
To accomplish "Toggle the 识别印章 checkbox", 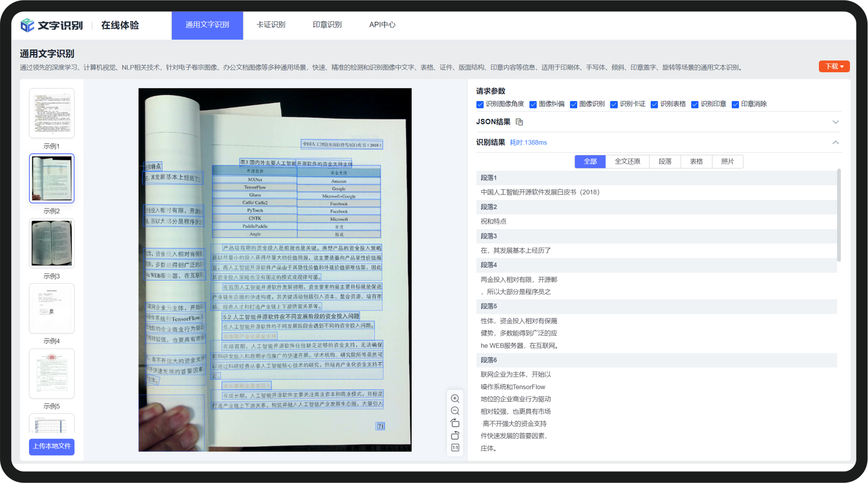I will [x=695, y=104].
